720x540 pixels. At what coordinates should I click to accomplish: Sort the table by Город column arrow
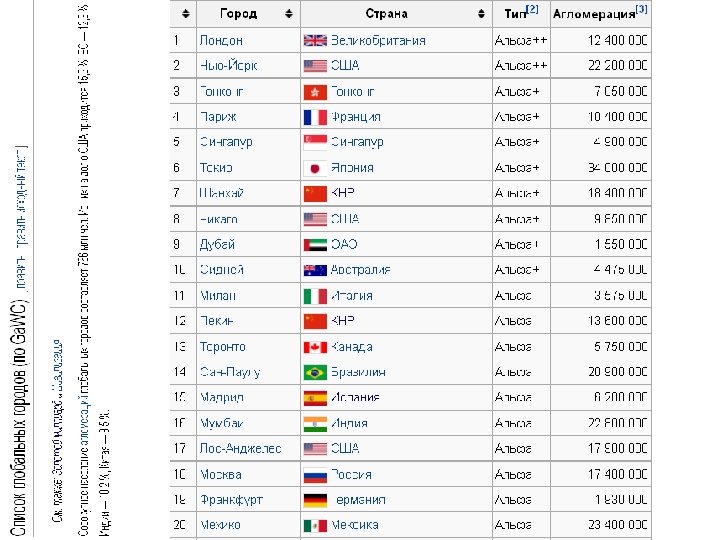287,14
